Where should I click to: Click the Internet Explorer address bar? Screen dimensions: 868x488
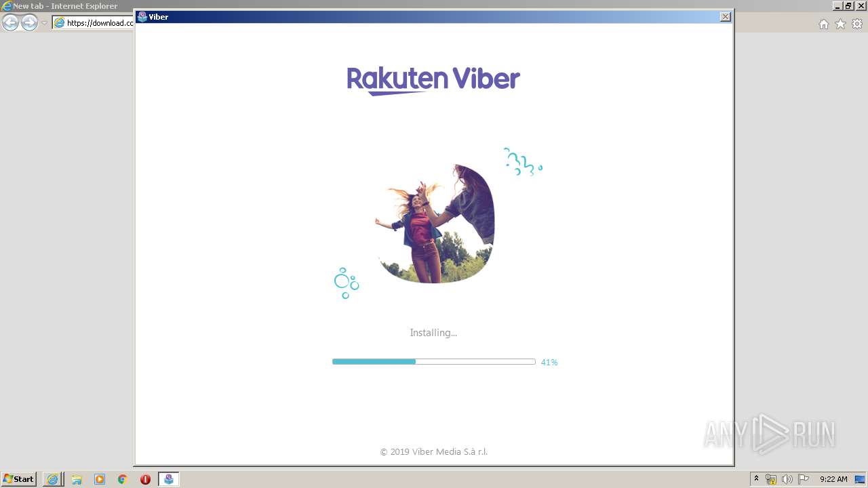click(x=94, y=23)
